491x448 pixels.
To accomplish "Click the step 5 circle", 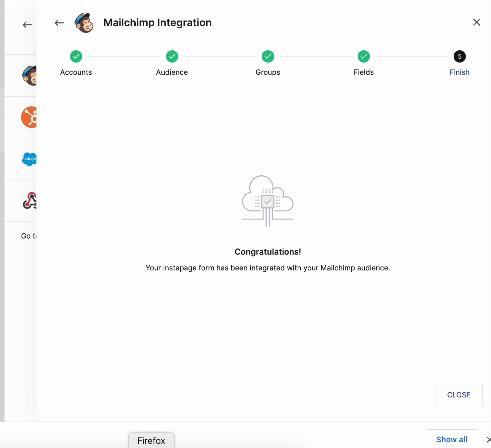I will click(x=460, y=56).
